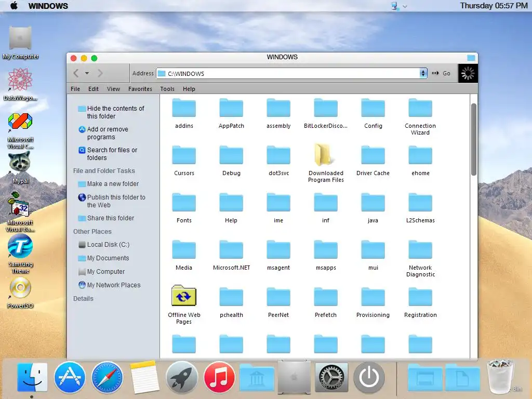Open the Microsoft.NET folder
The image size is (532, 399).
click(x=231, y=255)
